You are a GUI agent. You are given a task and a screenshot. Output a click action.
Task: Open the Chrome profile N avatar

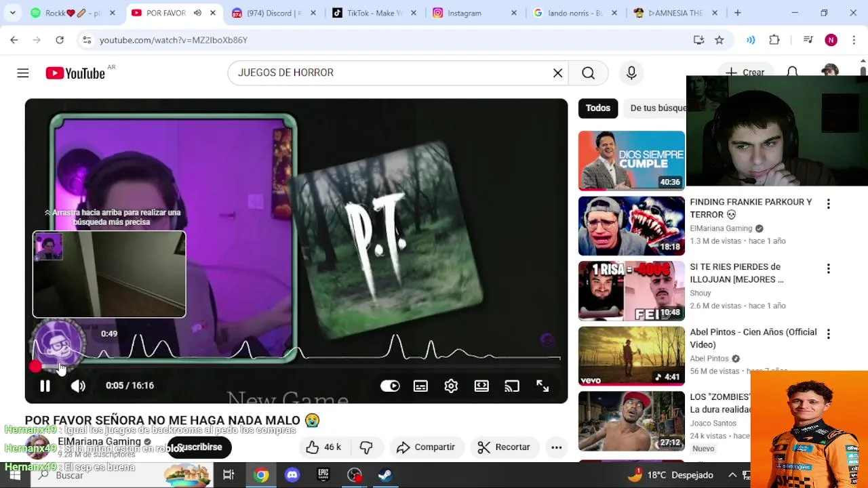pyautogui.click(x=831, y=40)
